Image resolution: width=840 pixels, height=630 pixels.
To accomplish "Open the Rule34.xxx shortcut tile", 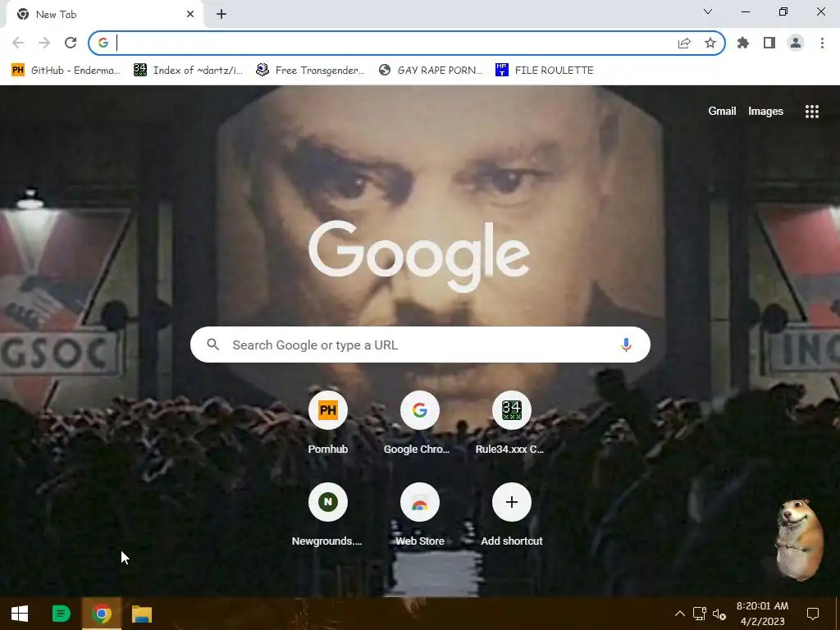I will [512, 423].
